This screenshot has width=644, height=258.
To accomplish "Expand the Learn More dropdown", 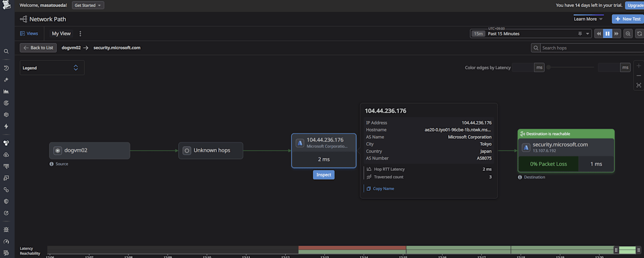I will pyautogui.click(x=588, y=19).
